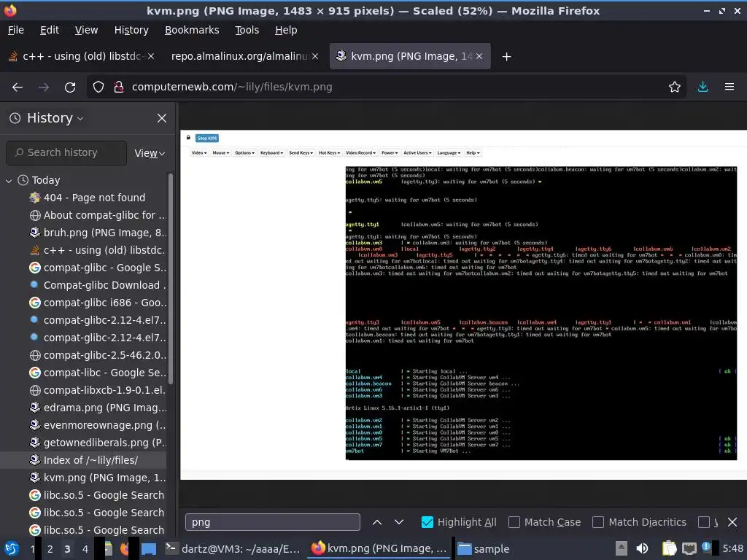Close the History sidebar
This screenshot has height=560, width=747.
point(162,118)
